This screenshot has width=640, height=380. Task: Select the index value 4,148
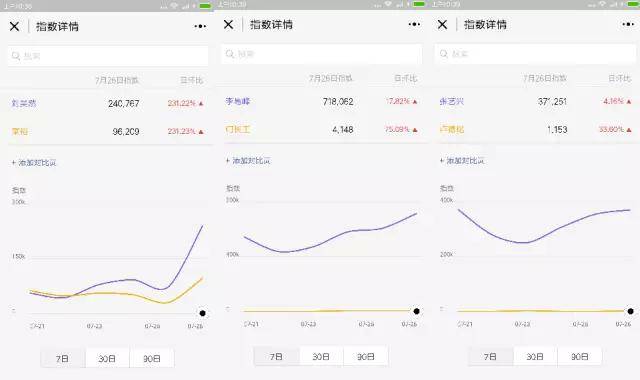(x=342, y=130)
